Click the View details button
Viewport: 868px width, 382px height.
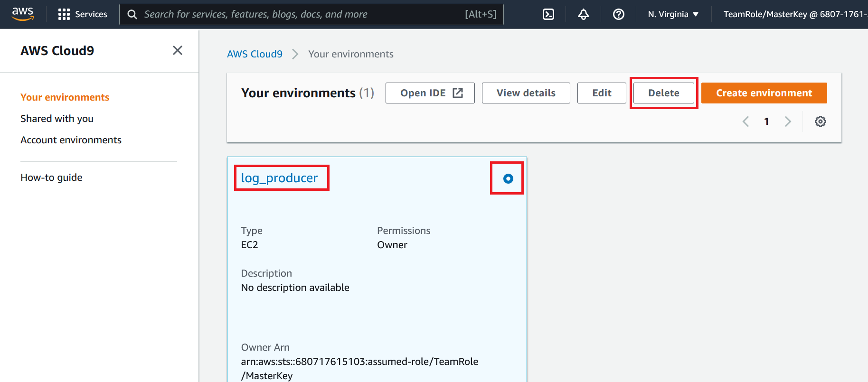coord(526,93)
